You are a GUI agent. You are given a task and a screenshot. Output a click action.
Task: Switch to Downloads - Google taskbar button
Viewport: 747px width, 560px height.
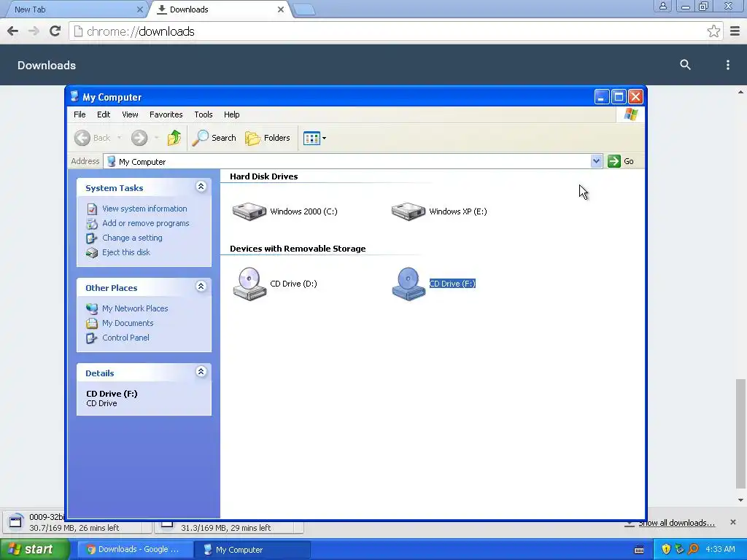click(135, 550)
